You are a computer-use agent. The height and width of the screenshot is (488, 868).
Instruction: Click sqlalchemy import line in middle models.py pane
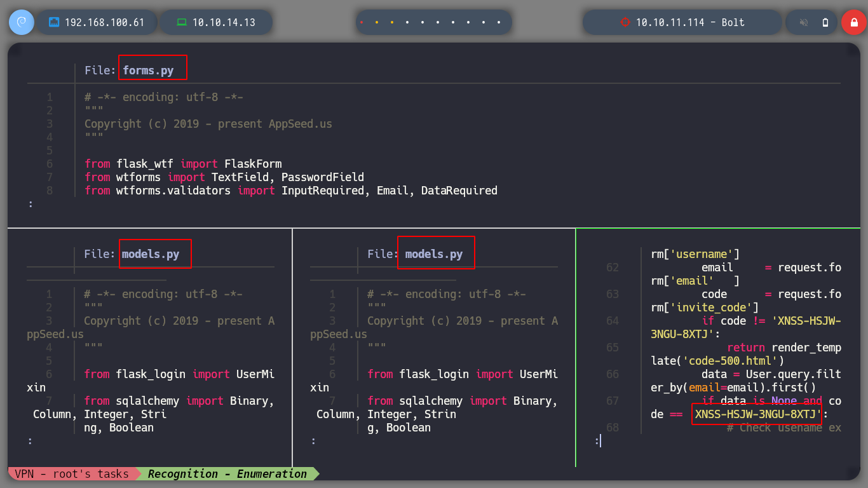463,401
